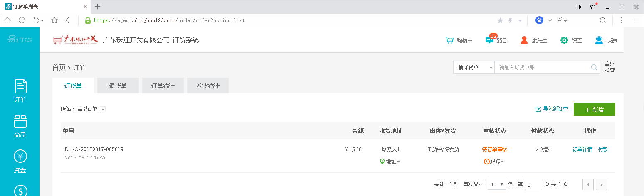
Task: Click the search magnifier in order search box
Action: coord(595,67)
